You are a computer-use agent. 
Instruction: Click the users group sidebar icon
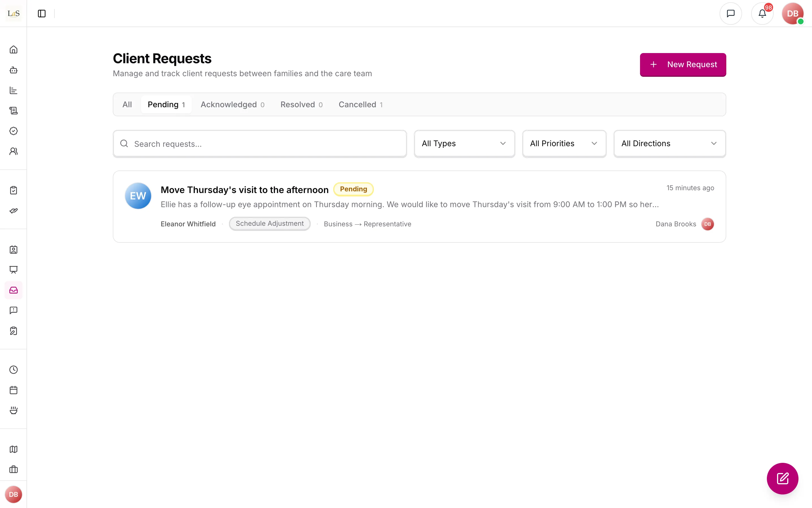pyautogui.click(x=14, y=151)
